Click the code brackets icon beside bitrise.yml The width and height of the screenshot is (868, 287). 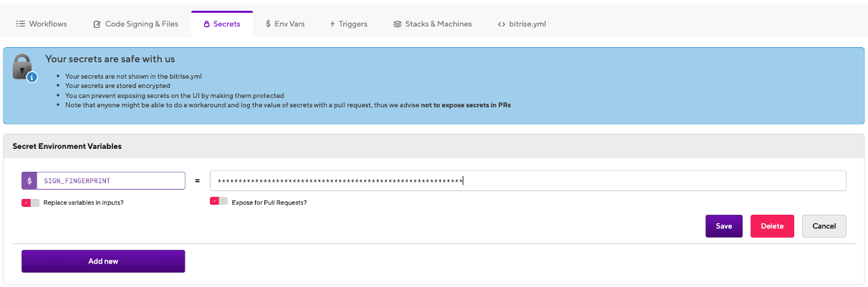[501, 24]
